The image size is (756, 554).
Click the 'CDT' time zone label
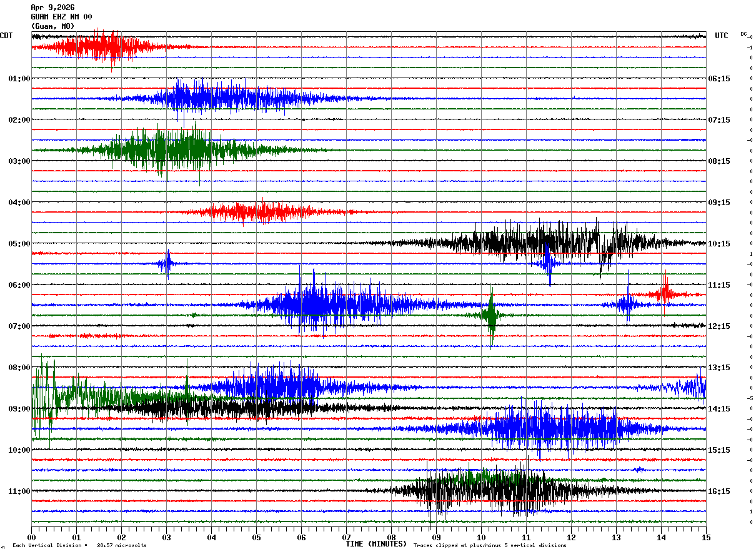6,36
